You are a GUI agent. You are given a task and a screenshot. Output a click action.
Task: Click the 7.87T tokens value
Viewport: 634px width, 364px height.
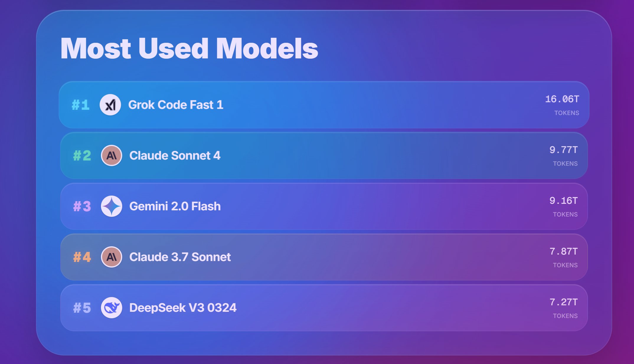coord(563,251)
